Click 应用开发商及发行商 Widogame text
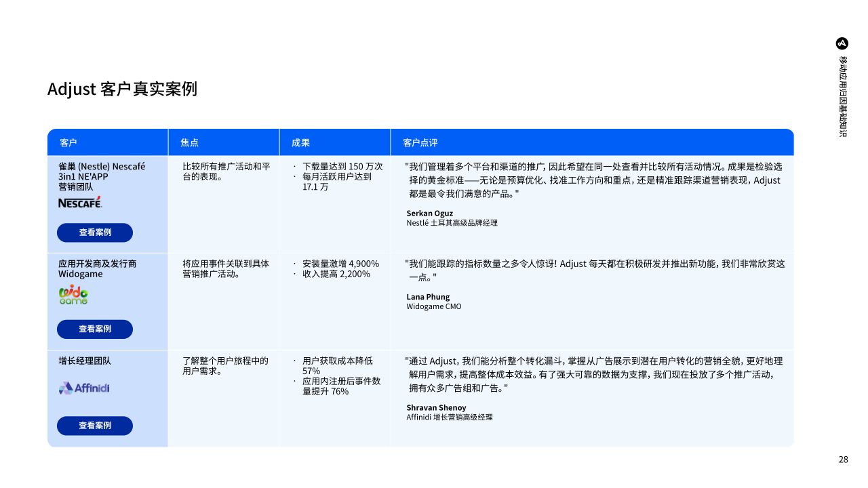This screenshot has width=868, height=488. pos(97,268)
